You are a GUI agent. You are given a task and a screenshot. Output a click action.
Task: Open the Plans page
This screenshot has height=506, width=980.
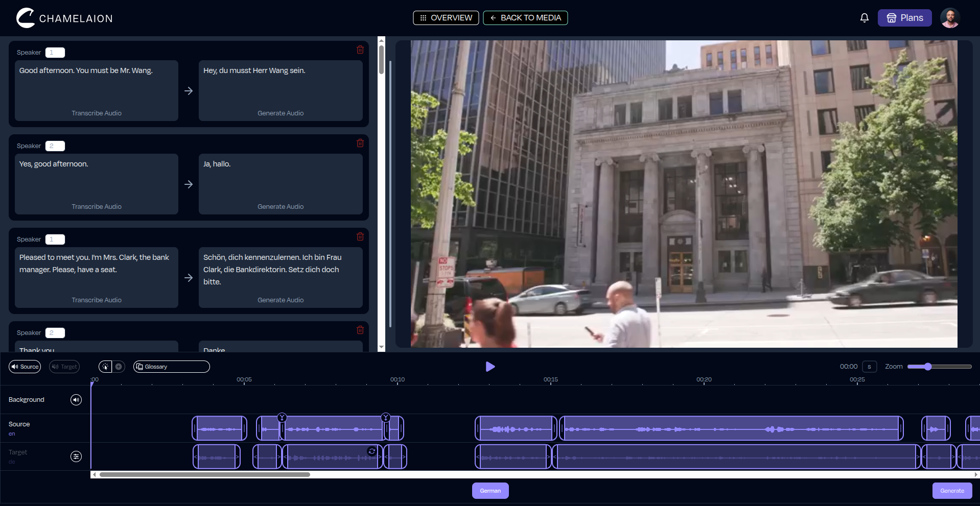click(x=905, y=18)
